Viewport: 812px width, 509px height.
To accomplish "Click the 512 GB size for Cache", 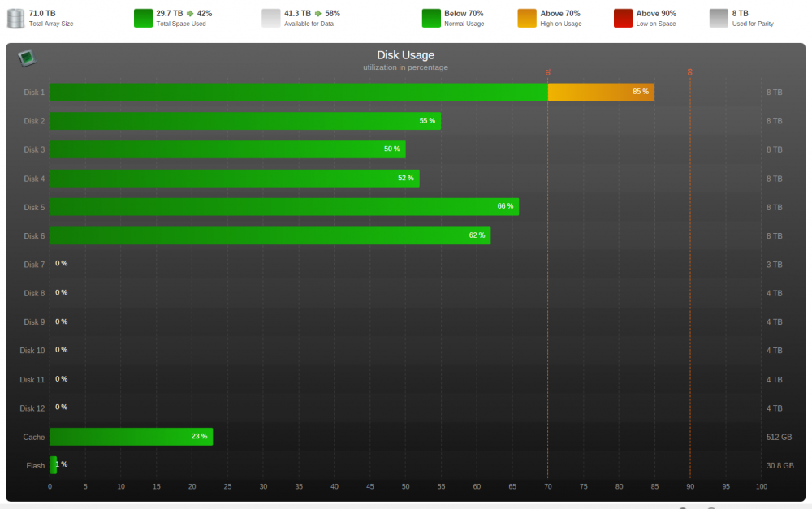I will [x=779, y=437].
